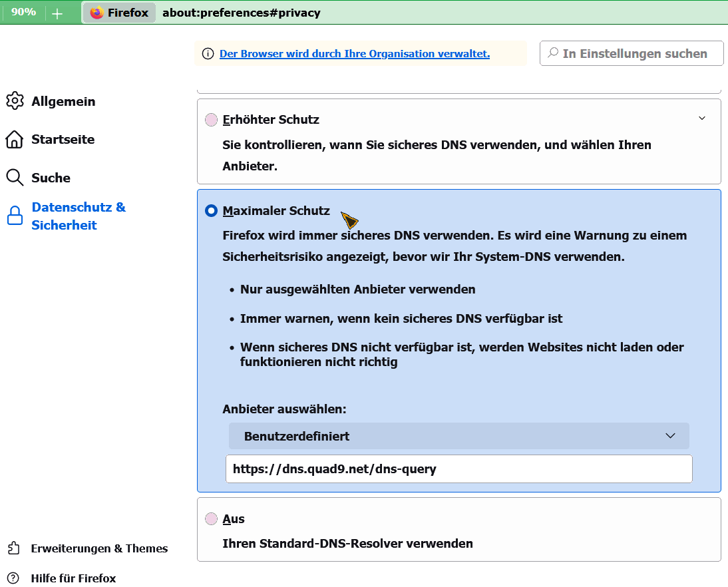This screenshot has width=728, height=587.
Task: Go to the Allgemein settings category
Action: tap(63, 101)
